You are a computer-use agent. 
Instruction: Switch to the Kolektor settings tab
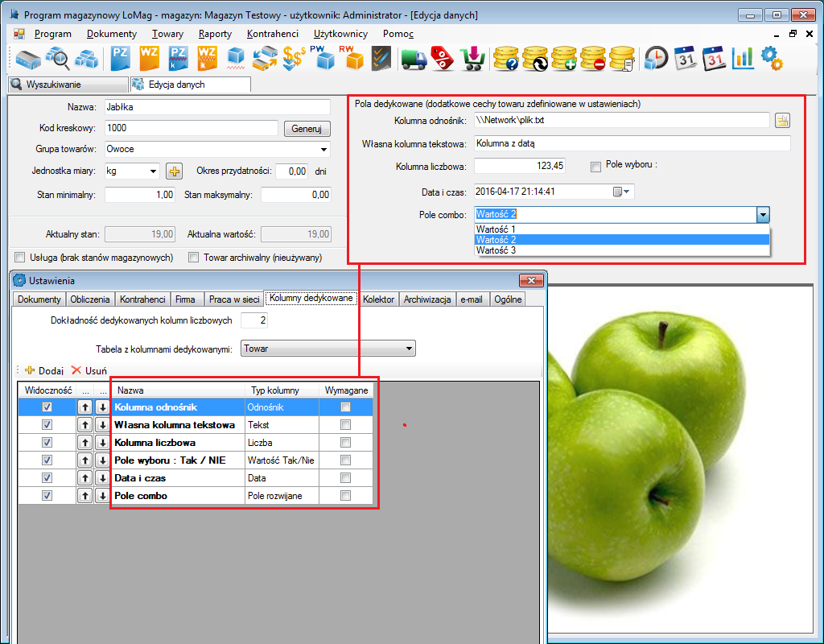click(x=378, y=299)
